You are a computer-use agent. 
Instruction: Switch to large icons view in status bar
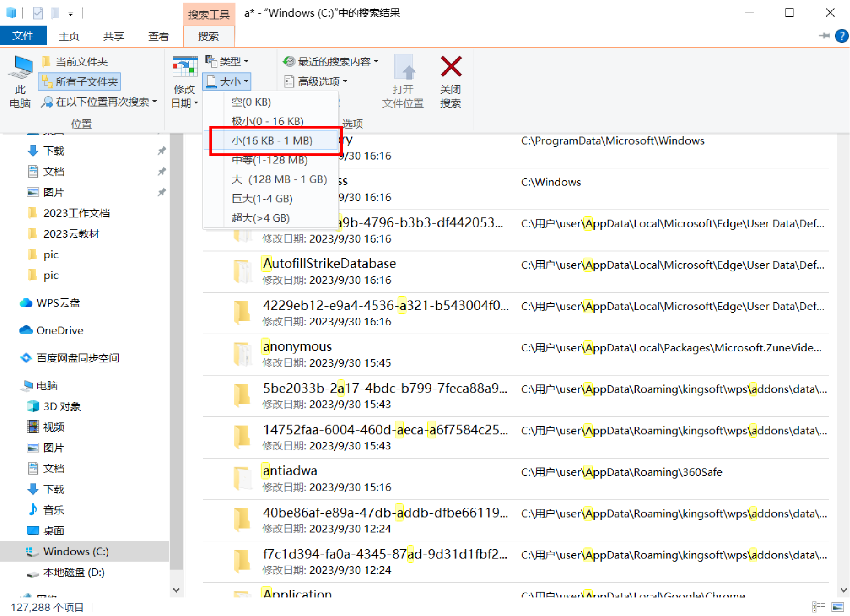pos(838,607)
